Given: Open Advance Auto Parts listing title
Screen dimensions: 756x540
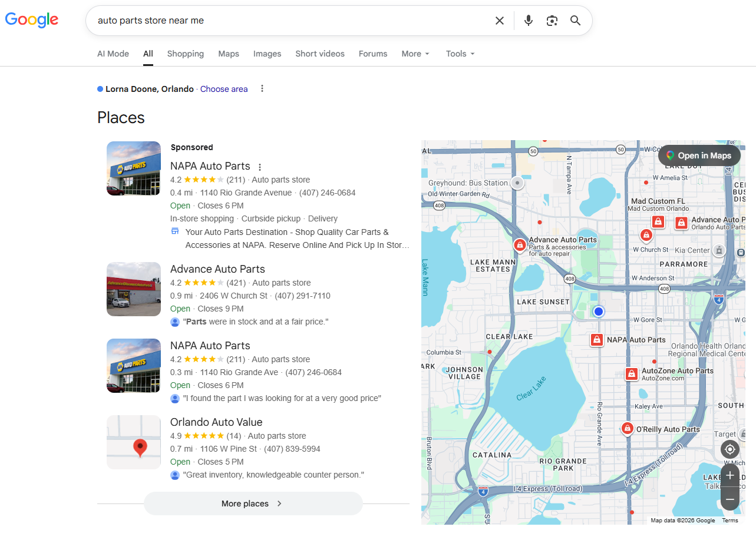Looking at the screenshot, I should pyautogui.click(x=217, y=269).
